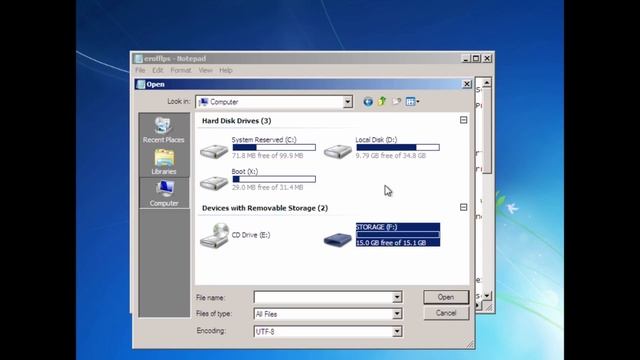
Task: Open the View menu icon
Action: pos(410,102)
